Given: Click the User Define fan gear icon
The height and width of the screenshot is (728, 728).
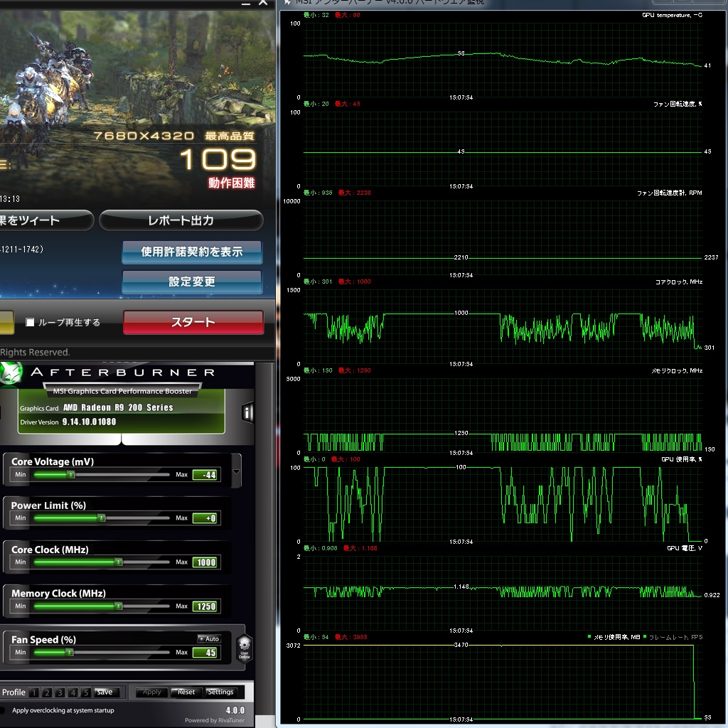Looking at the screenshot, I should [x=244, y=650].
